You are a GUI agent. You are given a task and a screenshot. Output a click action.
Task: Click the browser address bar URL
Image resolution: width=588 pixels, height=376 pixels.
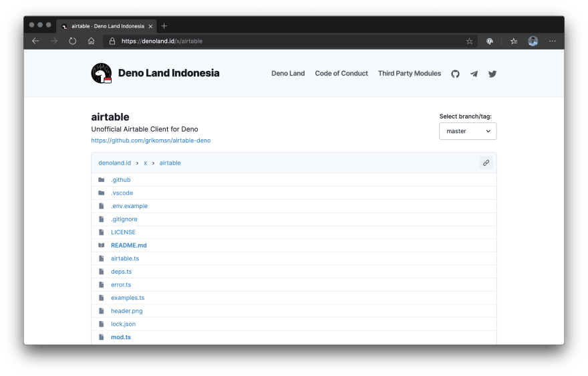162,41
